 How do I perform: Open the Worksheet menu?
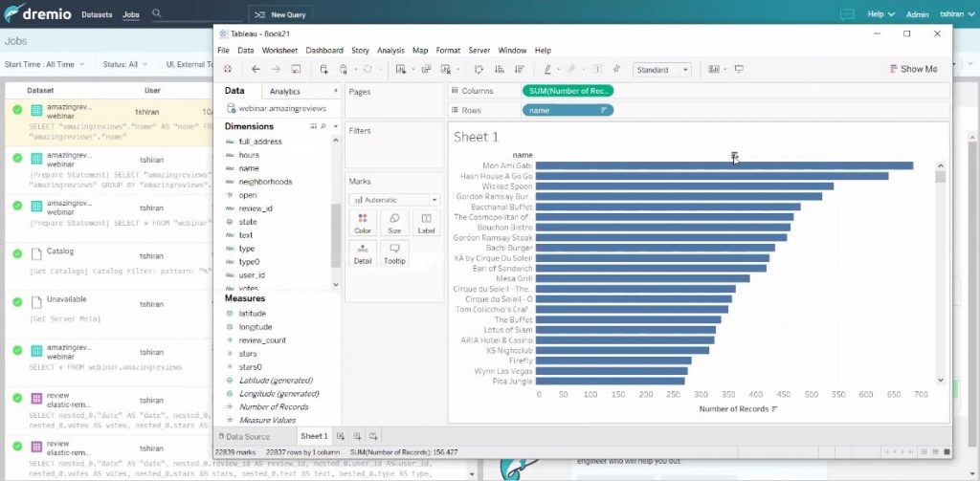(x=279, y=50)
